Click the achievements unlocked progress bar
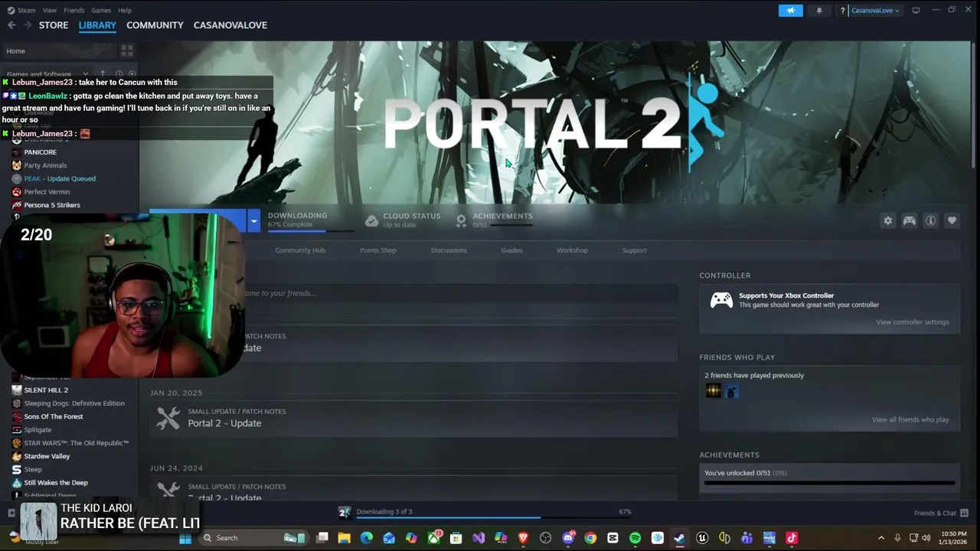The height and width of the screenshot is (551, 980). (x=829, y=483)
